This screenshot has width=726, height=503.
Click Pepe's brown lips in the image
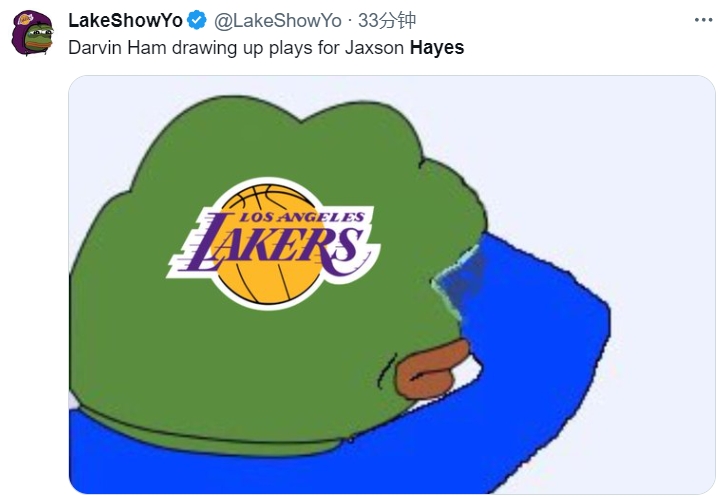pos(431,370)
